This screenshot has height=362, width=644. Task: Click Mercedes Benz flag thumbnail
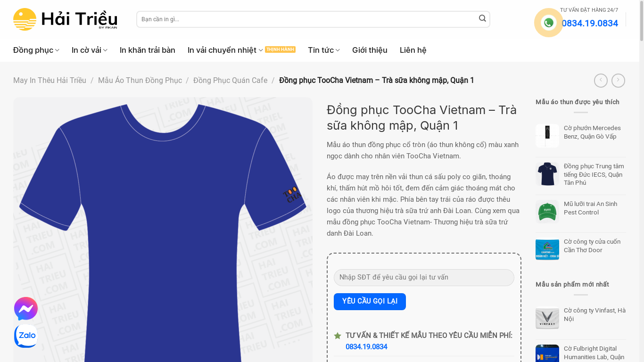pos(547,136)
